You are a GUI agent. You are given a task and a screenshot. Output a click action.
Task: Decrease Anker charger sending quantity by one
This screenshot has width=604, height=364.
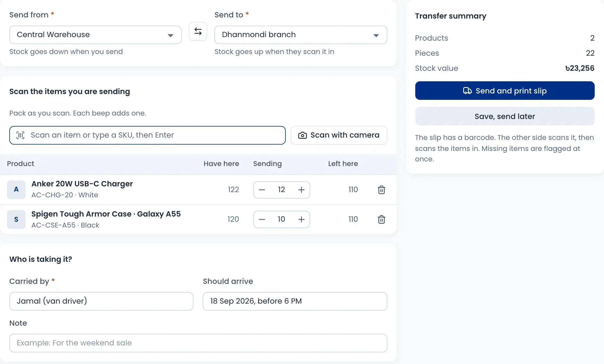pos(262,190)
